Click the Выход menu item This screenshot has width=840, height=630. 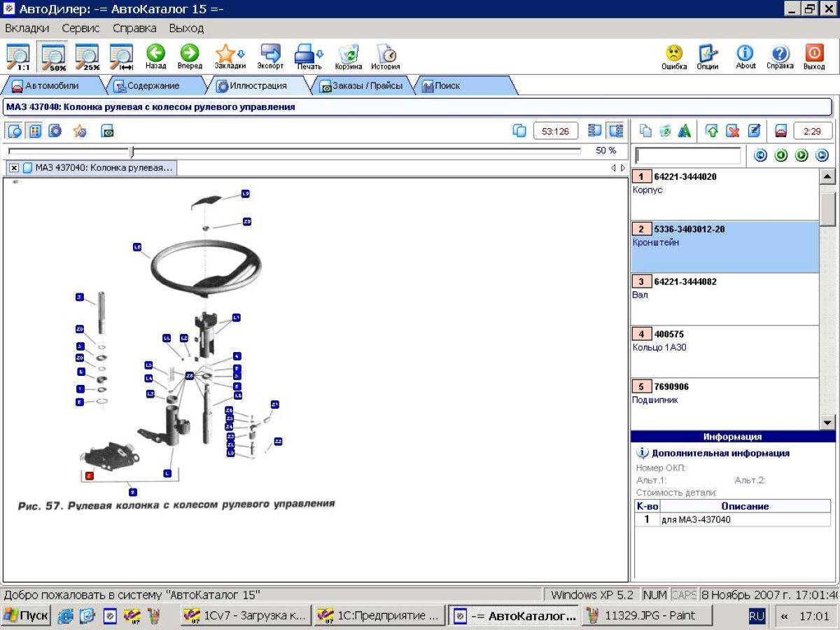(x=186, y=29)
